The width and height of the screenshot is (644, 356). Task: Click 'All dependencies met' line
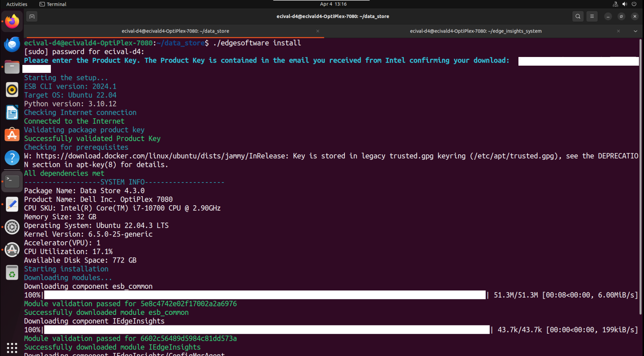[64, 173]
